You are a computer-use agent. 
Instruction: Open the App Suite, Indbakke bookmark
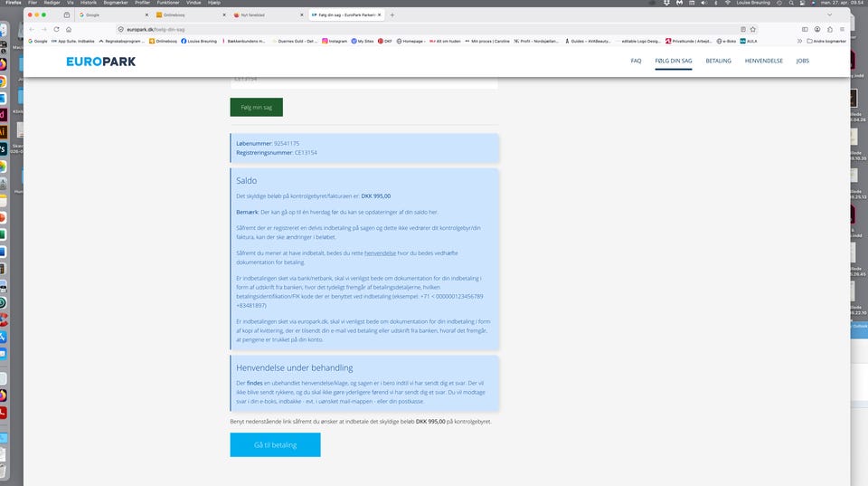point(73,41)
